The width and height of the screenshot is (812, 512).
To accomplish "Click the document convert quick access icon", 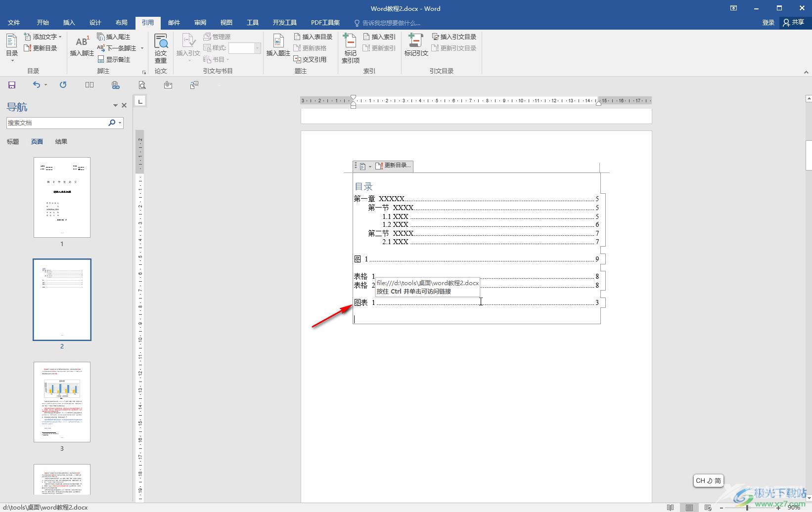I will [194, 85].
